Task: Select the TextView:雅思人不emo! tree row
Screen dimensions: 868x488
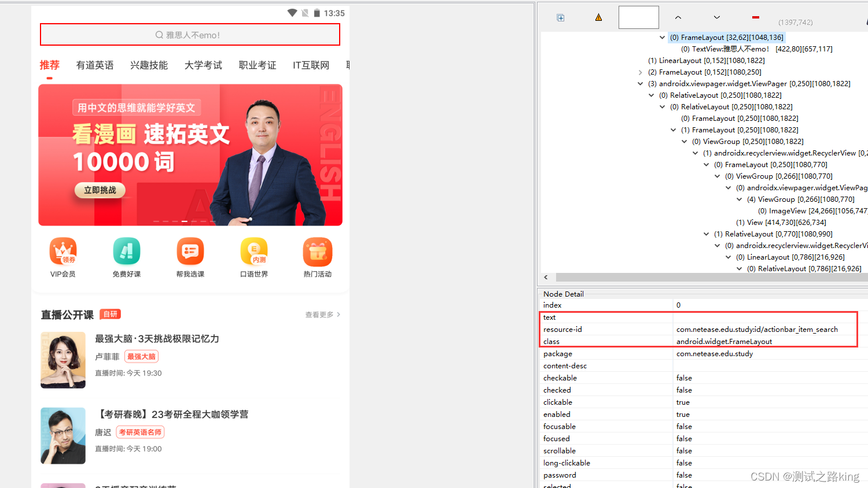Action: [x=756, y=49]
